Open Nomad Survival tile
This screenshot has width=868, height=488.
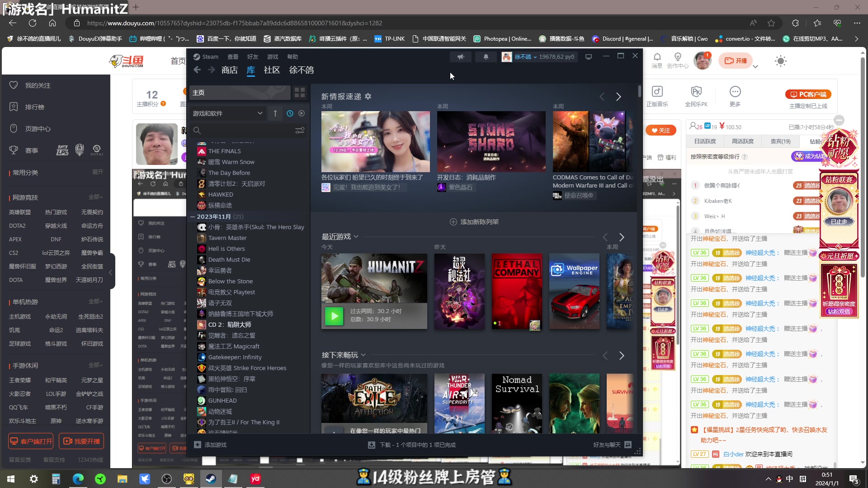[x=516, y=403]
